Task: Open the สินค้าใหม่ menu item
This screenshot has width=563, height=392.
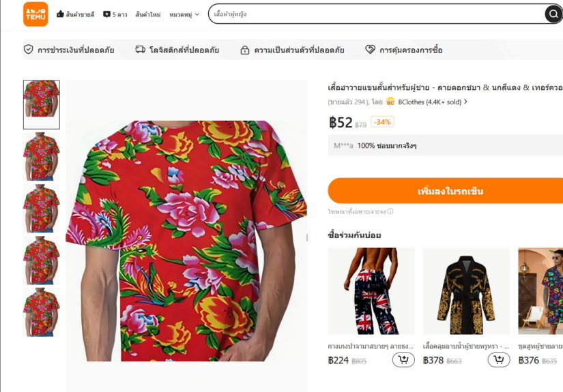Action: tap(148, 14)
